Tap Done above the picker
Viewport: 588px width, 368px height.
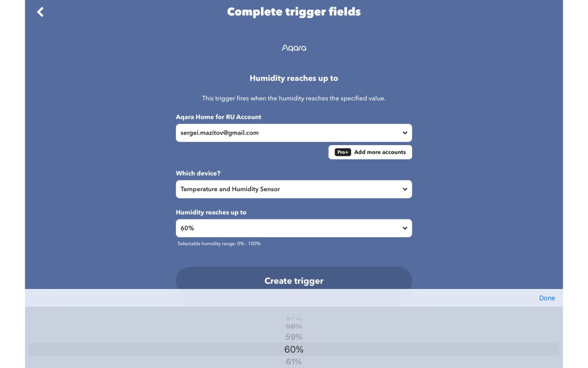point(547,298)
